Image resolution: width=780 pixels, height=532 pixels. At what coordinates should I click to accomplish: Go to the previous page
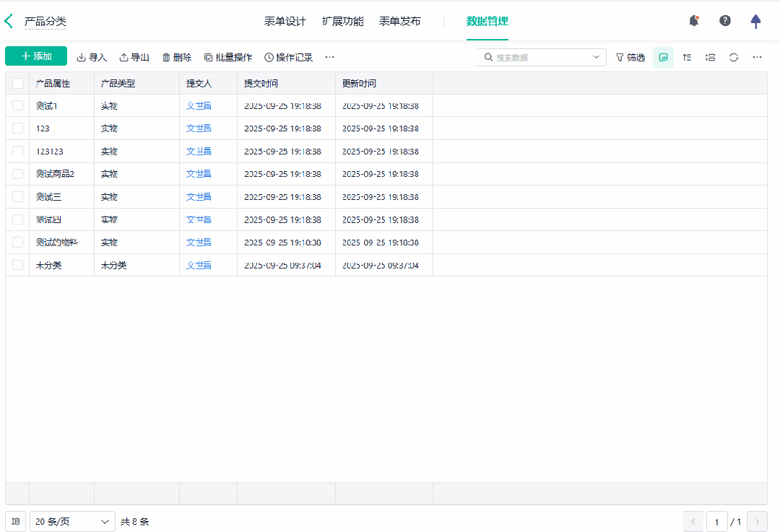point(693,522)
